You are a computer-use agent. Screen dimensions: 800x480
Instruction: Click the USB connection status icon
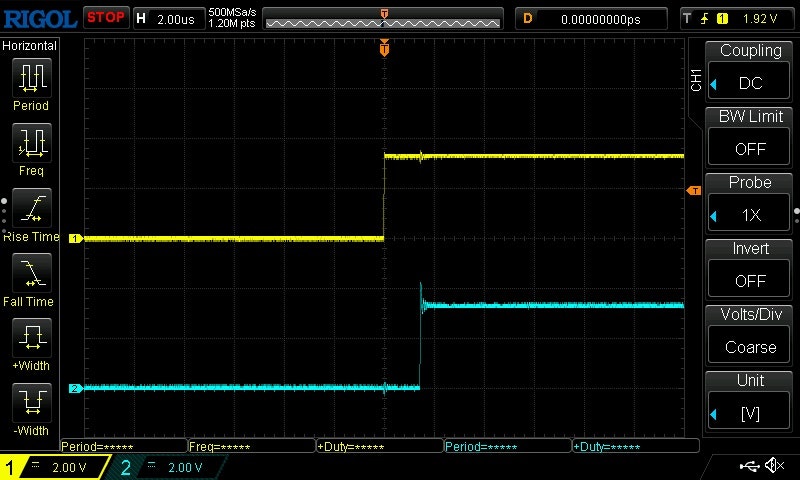(749, 465)
